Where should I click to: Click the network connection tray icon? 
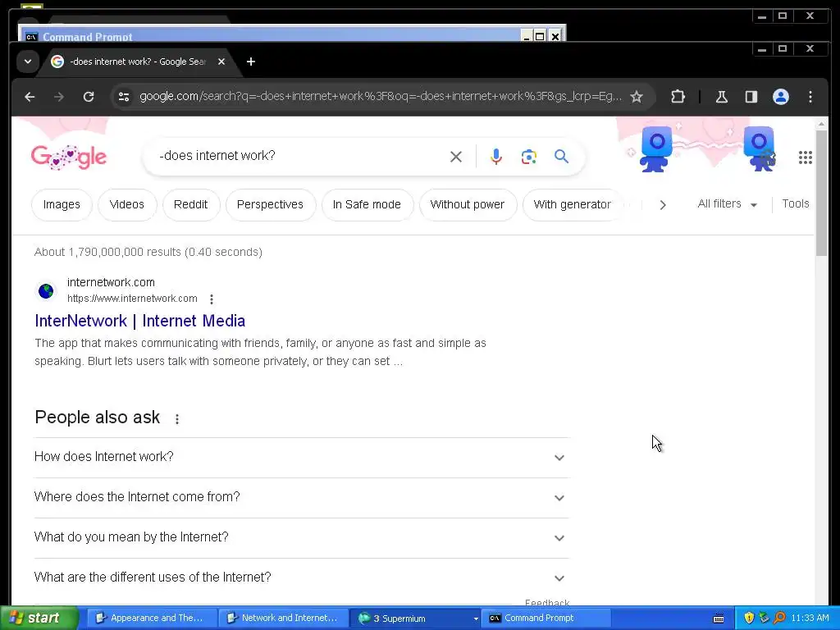coord(764,619)
